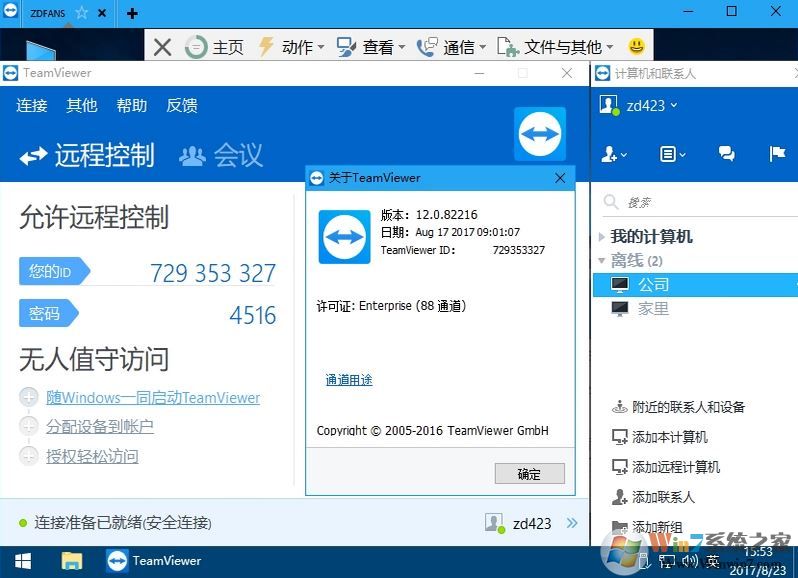Open the 通信 communication dropdown
Screen dimensions: 798x578
tap(451, 47)
